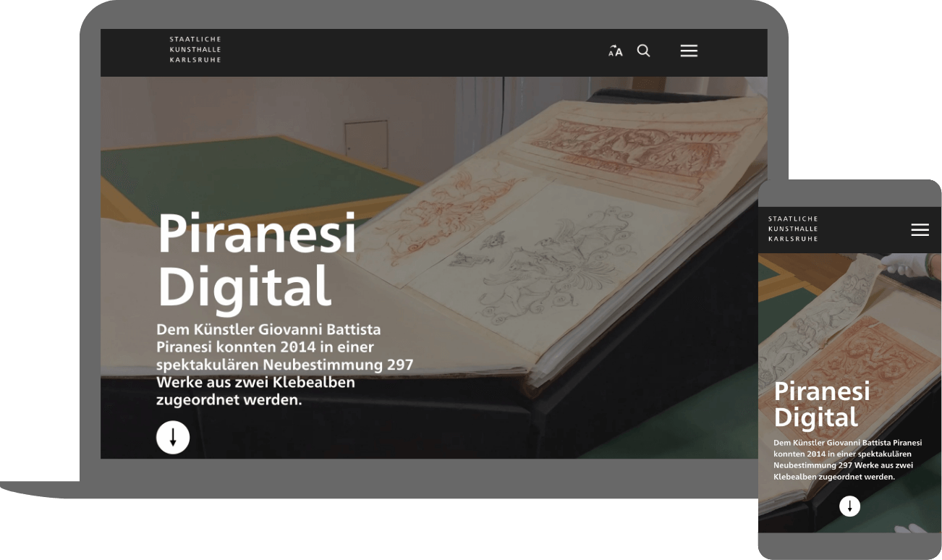Click desktop paragraph starting 'Dem Künstler Giovanni Battista'
Image resolution: width=942 pixels, height=560 pixels.
pyautogui.click(x=284, y=365)
